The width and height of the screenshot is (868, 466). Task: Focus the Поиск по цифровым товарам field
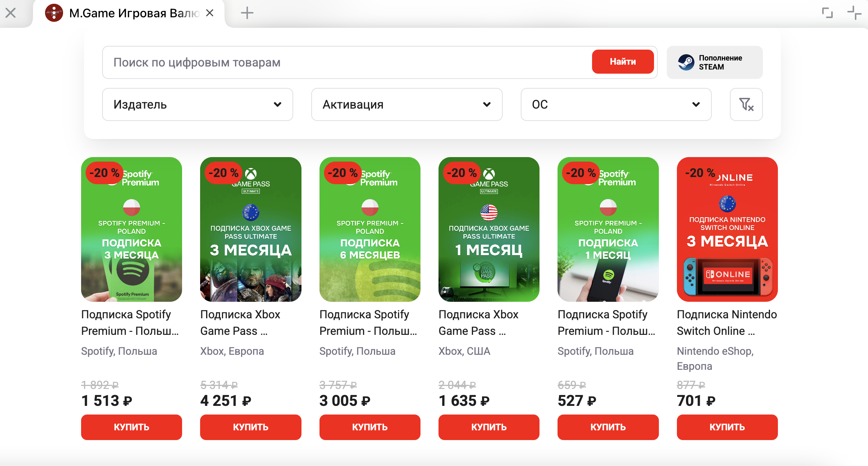345,62
